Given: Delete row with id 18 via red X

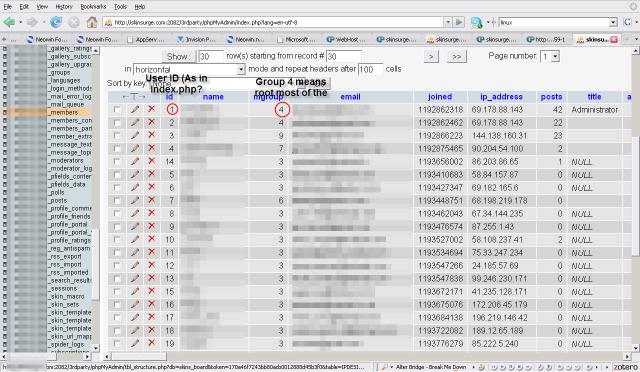Looking at the screenshot, I should (151, 330).
